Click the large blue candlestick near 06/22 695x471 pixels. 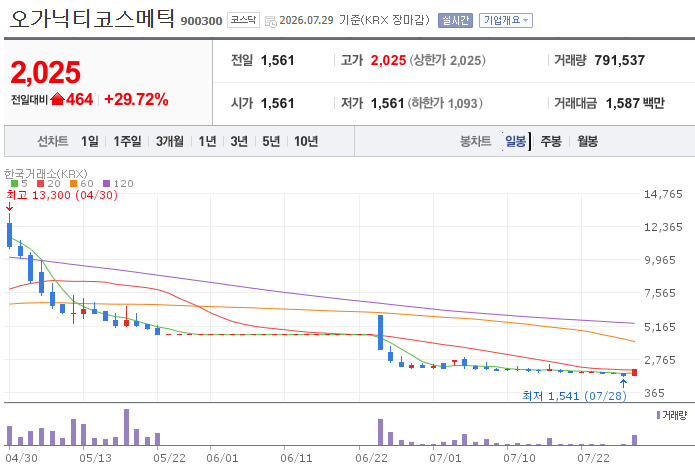(x=380, y=332)
